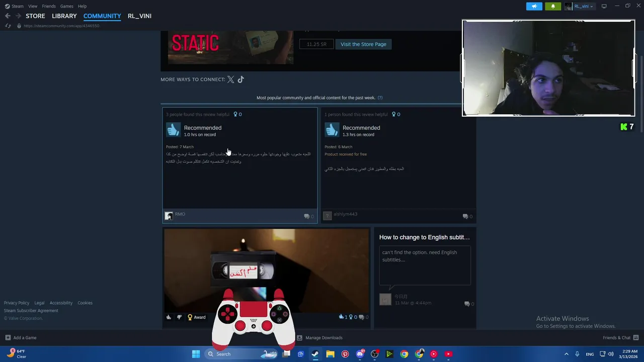Rate the screenshot down with thumbs-down

pos(179,317)
